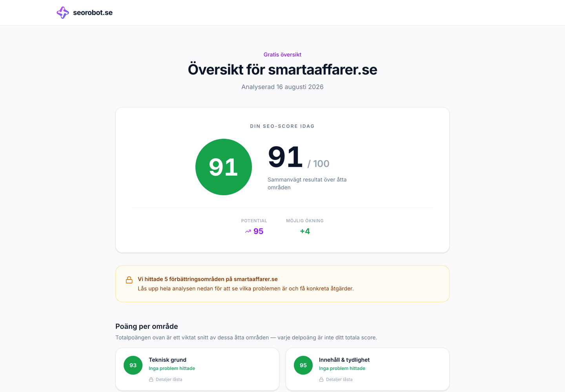Viewport: 565px width, 392px height.
Task: Click "Lås upp hela analysen nedan" banner text
Action: coord(246,289)
